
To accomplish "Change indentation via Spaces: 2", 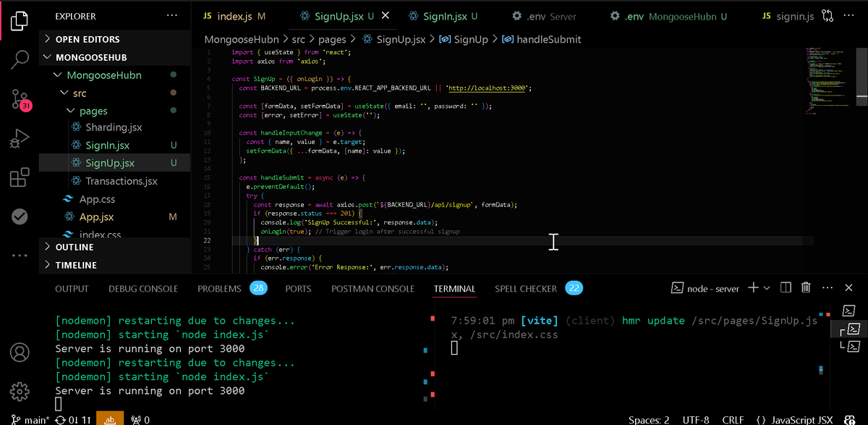I will click(x=649, y=419).
